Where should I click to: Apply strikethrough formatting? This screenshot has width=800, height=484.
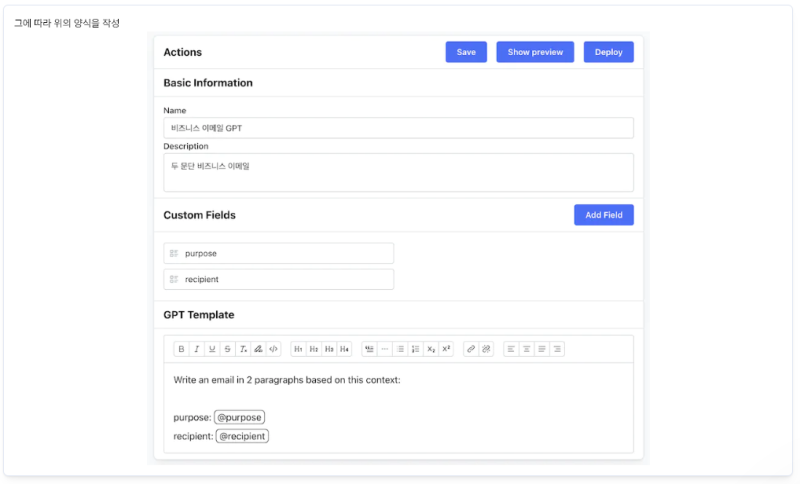[228, 349]
